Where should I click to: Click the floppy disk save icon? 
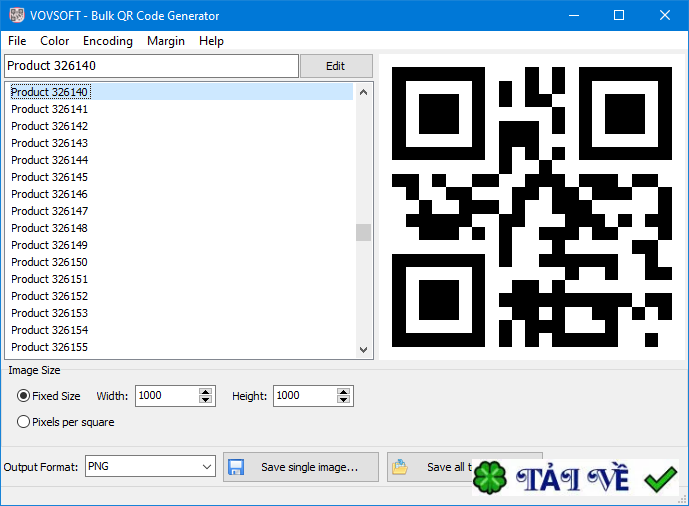tap(236, 467)
